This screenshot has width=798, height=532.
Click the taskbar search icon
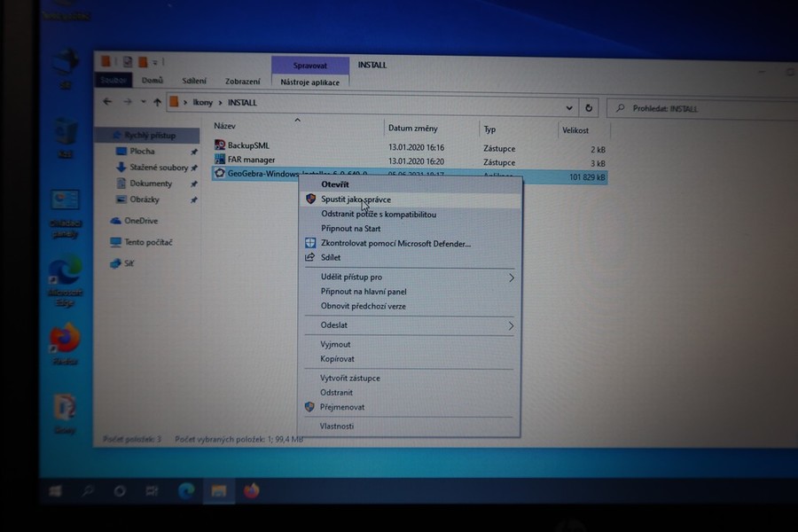pos(88,490)
